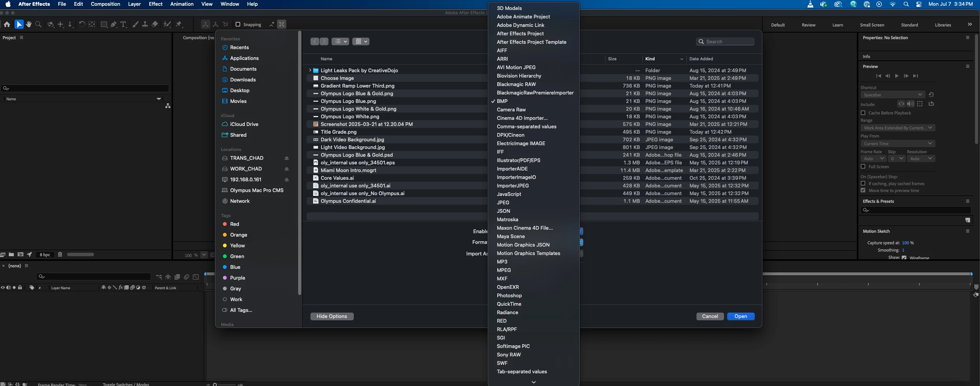Image resolution: width=980 pixels, height=386 pixels.
Task: Open the Spacebar shortcut dropdown
Action: click(893, 95)
